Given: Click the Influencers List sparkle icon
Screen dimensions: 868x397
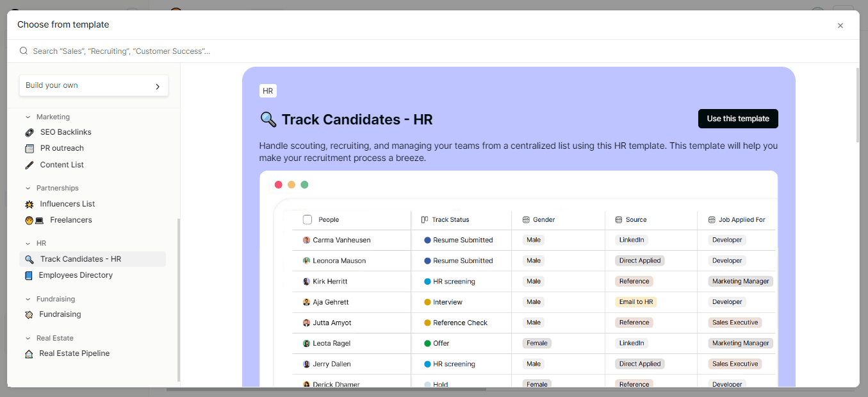Looking at the screenshot, I should (x=29, y=204).
